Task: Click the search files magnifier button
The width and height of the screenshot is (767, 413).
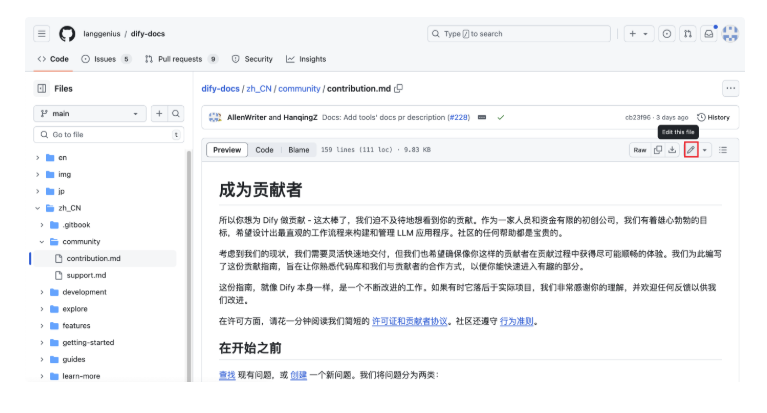Action: (x=176, y=114)
